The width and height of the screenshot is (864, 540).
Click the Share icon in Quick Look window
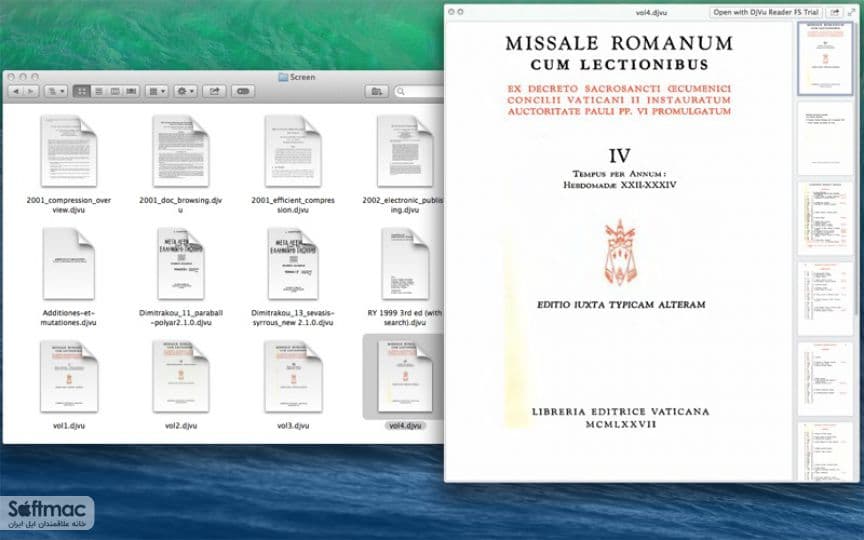click(x=835, y=12)
